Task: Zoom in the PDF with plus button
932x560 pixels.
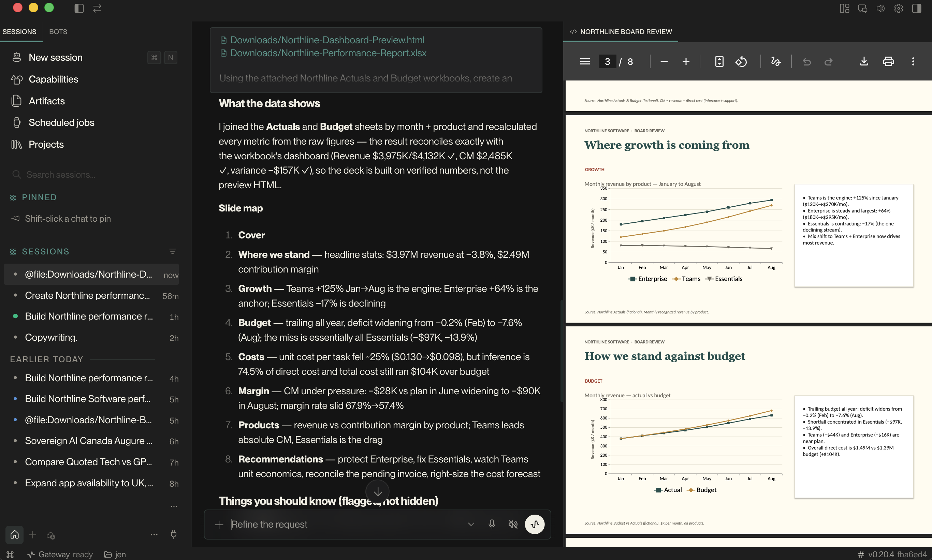Action: [x=686, y=61]
